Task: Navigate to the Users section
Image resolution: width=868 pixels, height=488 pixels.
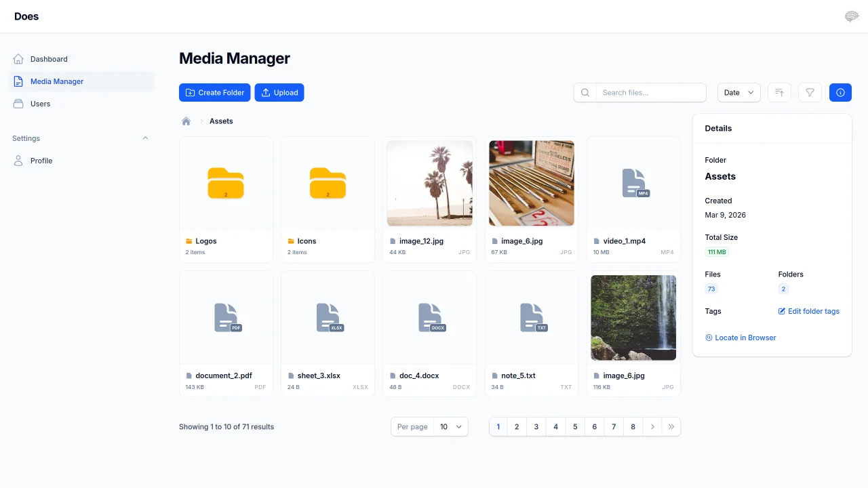Action: (40, 104)
